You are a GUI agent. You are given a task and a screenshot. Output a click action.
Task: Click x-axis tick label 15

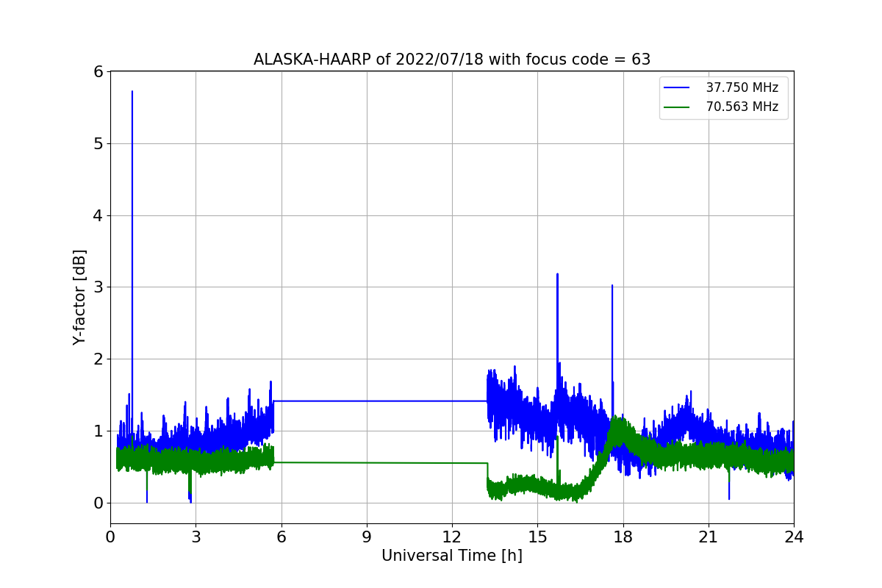tap(537, 537)
